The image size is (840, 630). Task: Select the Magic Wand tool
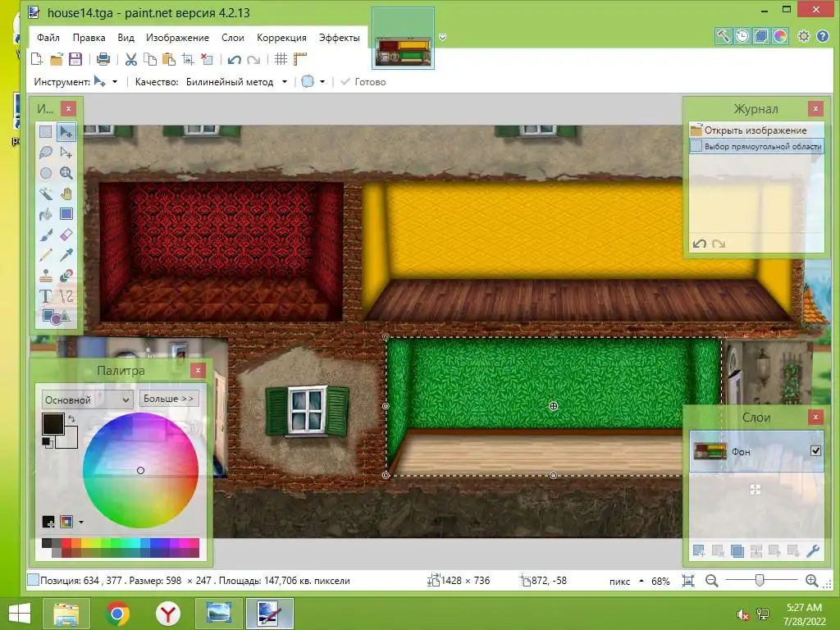click(46, 194)
